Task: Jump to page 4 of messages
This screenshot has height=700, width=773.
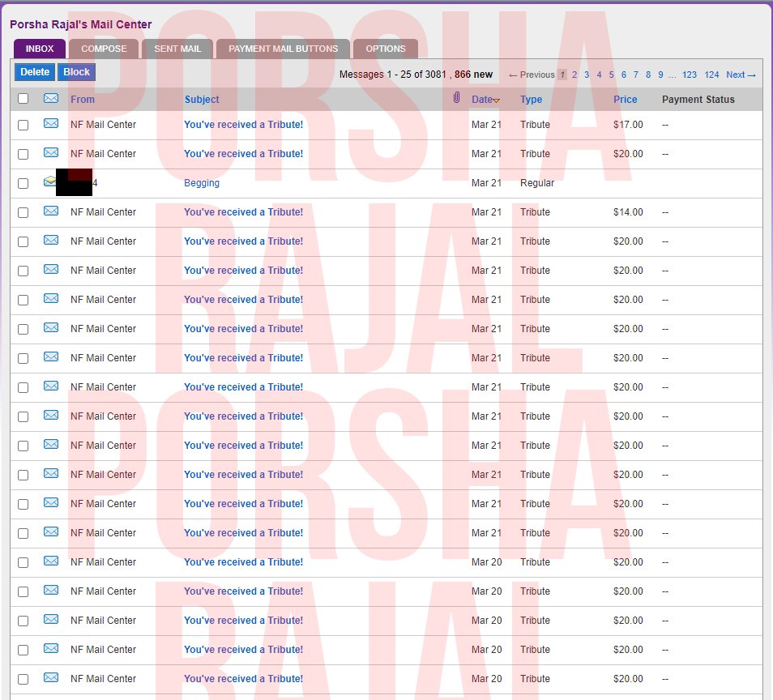Action: click(599, 75)
